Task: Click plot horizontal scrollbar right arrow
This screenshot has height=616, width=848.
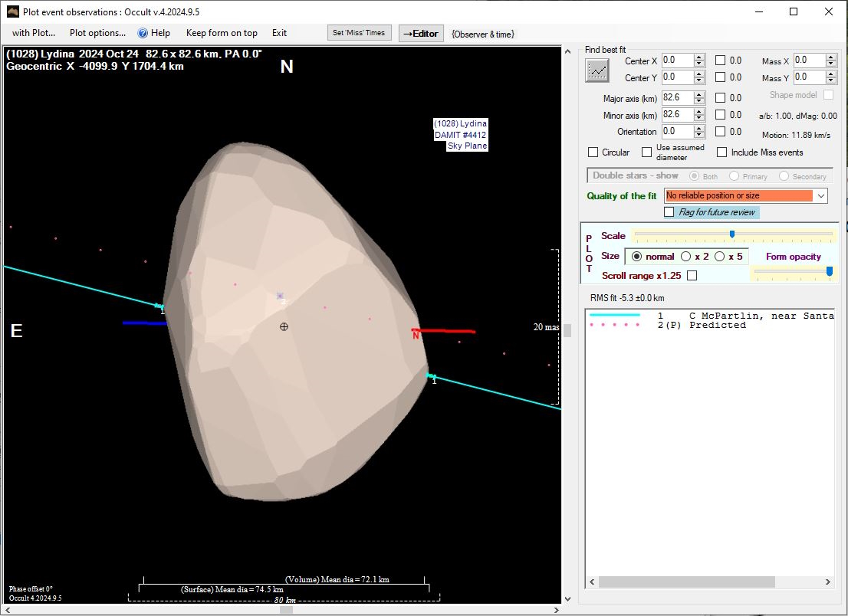Action: (x=557, y=610)
